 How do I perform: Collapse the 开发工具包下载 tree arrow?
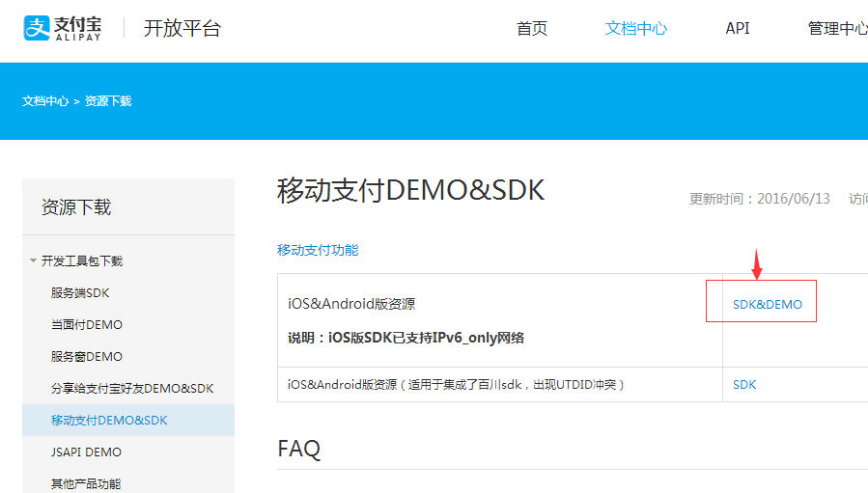tap(33, 260)
